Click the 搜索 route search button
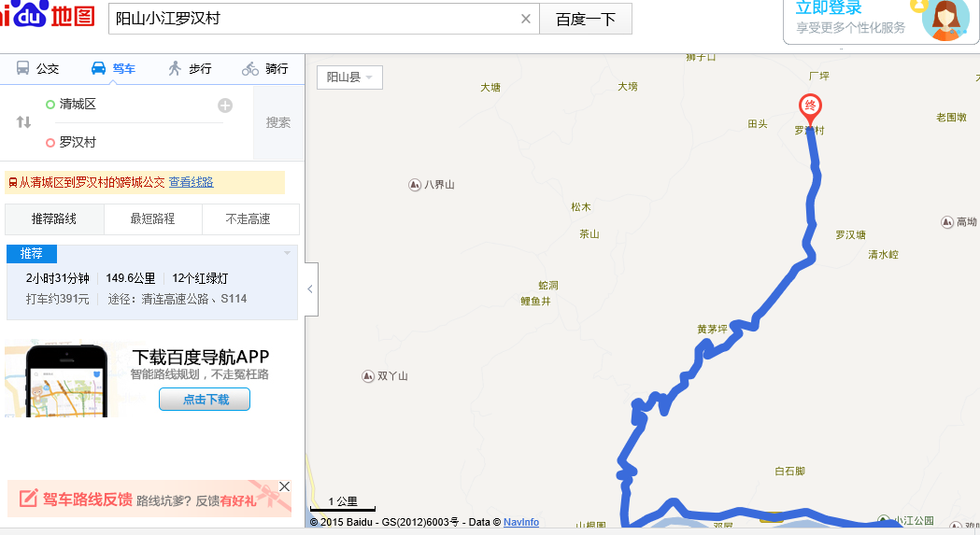980x535 pixels. [x=278, y=122]
